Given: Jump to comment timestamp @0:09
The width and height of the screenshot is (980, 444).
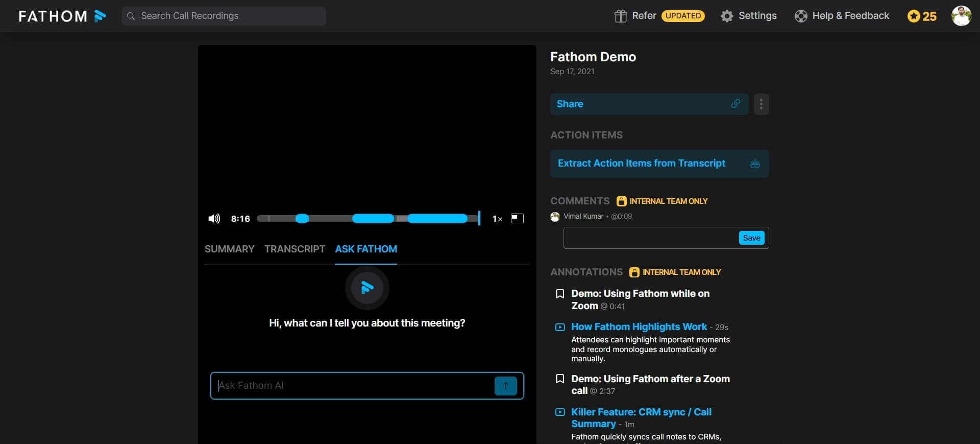Looking at the screenshot, I should (x=621, y=216).
